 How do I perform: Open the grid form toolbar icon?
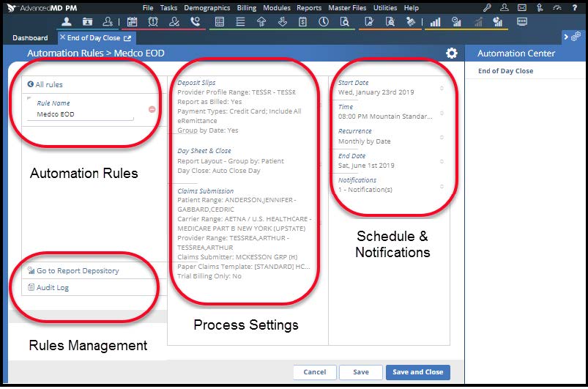[x=220, y=22]
